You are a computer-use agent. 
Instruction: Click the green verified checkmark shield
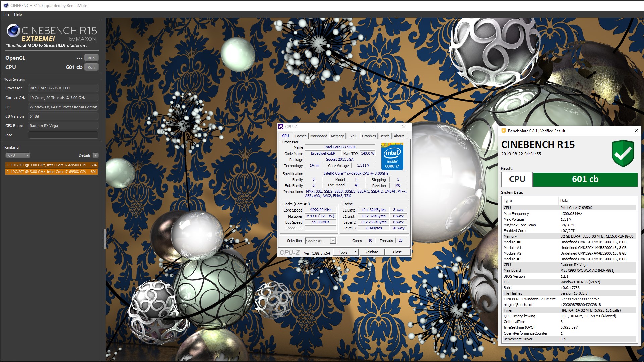[x=623, y=154]
